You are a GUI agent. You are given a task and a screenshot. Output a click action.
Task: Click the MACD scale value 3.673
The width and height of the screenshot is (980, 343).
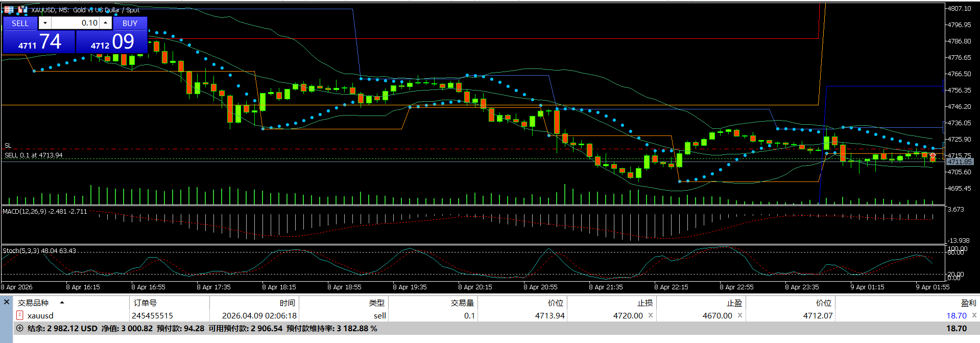tap(955, 210)
